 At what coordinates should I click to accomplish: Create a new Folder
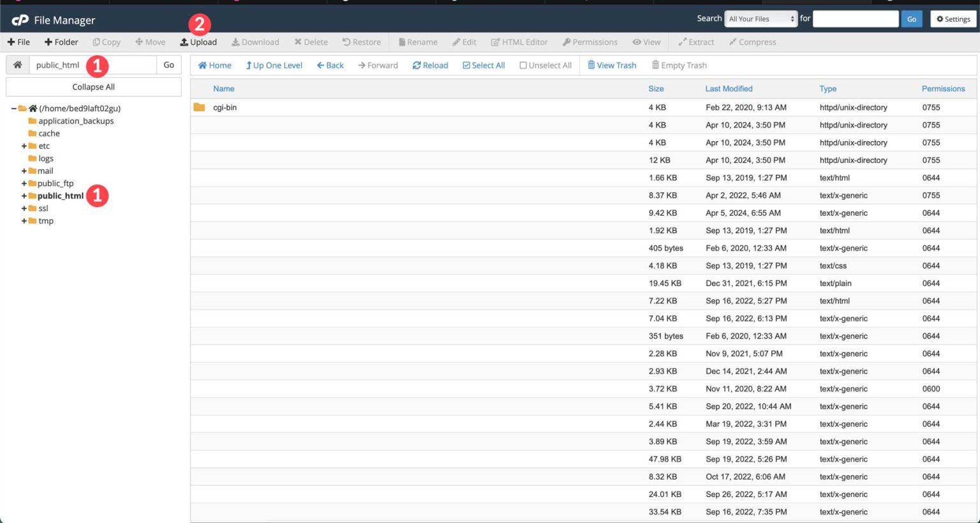(61, 42)
